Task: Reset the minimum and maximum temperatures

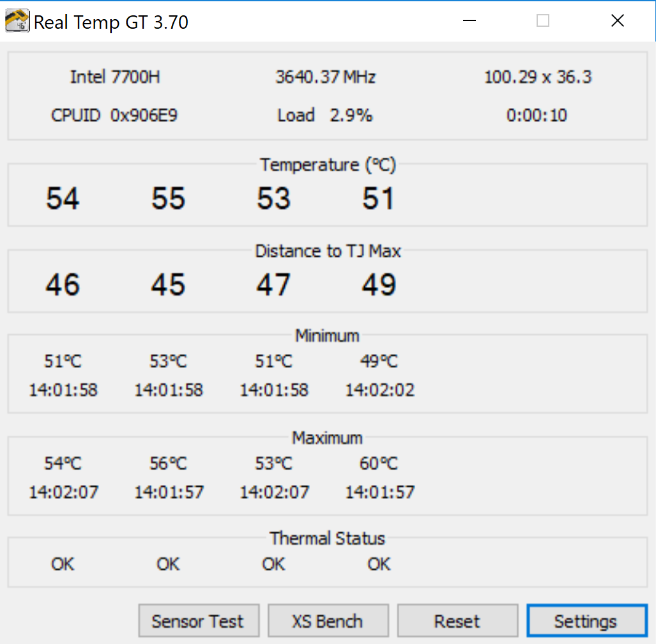Action: point(457,621)
